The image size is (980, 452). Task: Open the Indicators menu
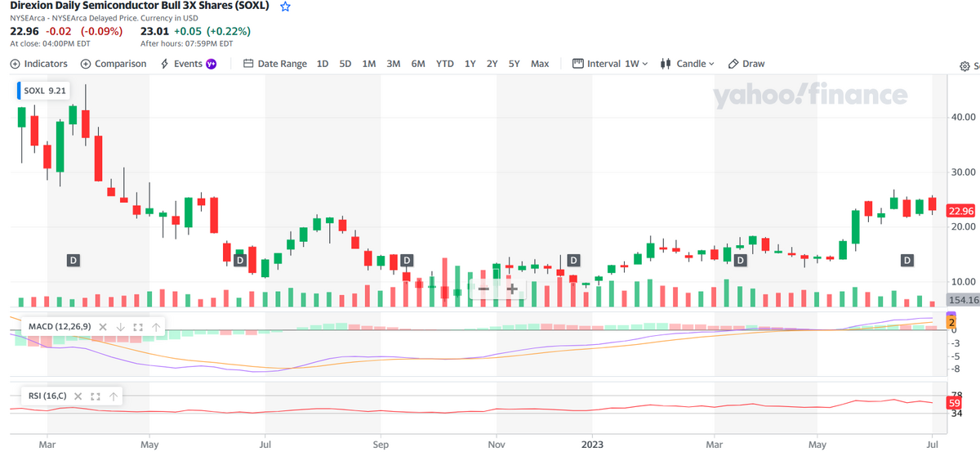pos(39,64)
